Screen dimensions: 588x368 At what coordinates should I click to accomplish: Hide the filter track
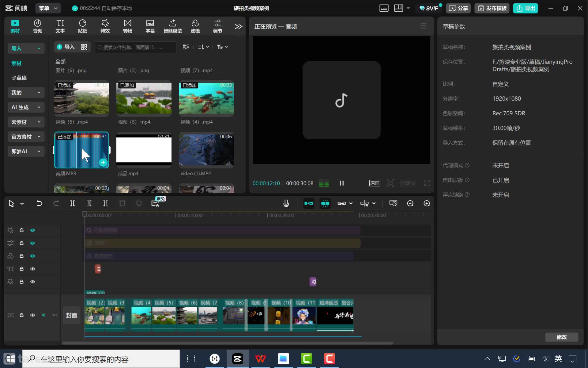32,256
